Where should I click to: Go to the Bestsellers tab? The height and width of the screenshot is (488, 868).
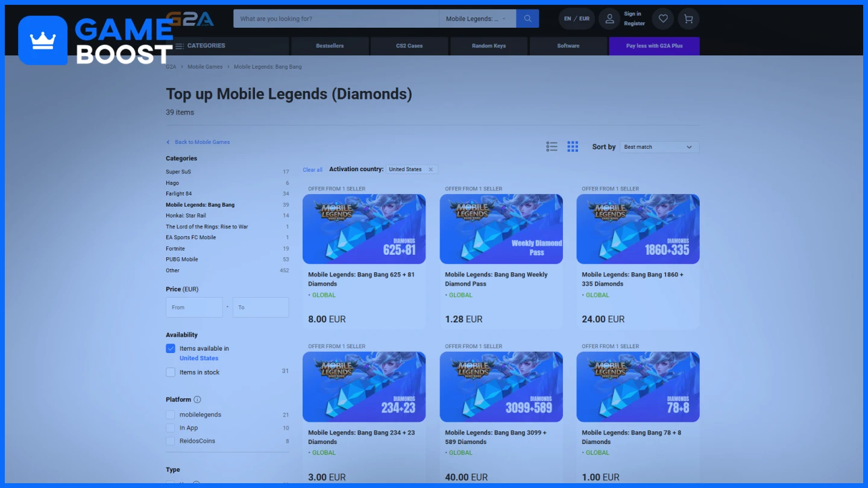point(330,46)
